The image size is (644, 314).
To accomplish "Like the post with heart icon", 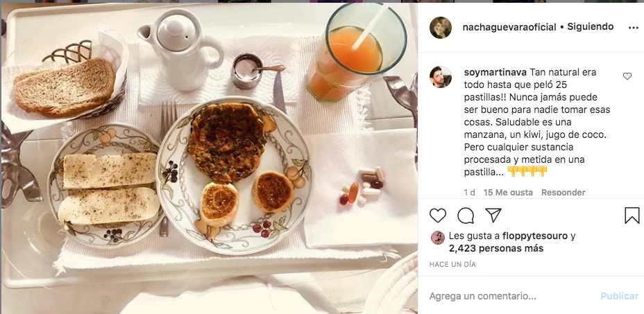I will (x=437, y=216).
